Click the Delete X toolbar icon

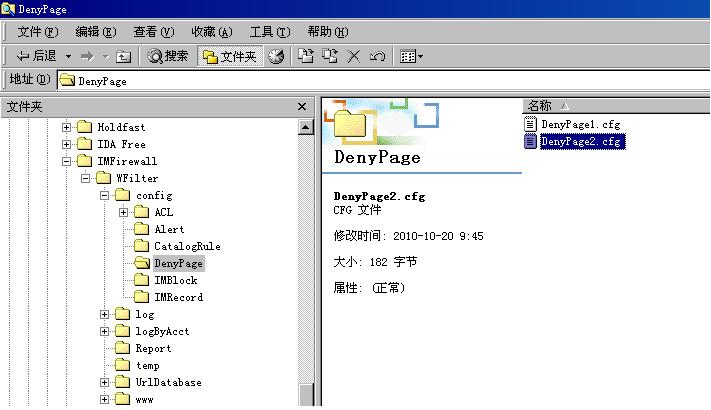(353, 56)
